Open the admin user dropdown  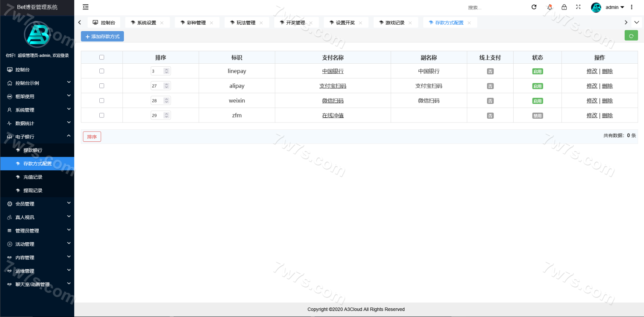pyautogui.click(x=614, y=7)
